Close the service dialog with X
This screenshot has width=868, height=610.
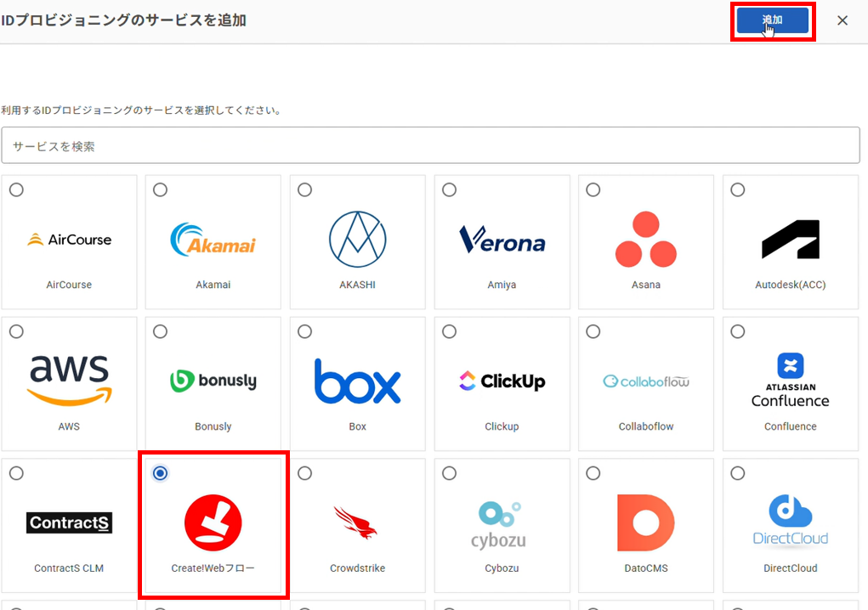pos(842,20)
